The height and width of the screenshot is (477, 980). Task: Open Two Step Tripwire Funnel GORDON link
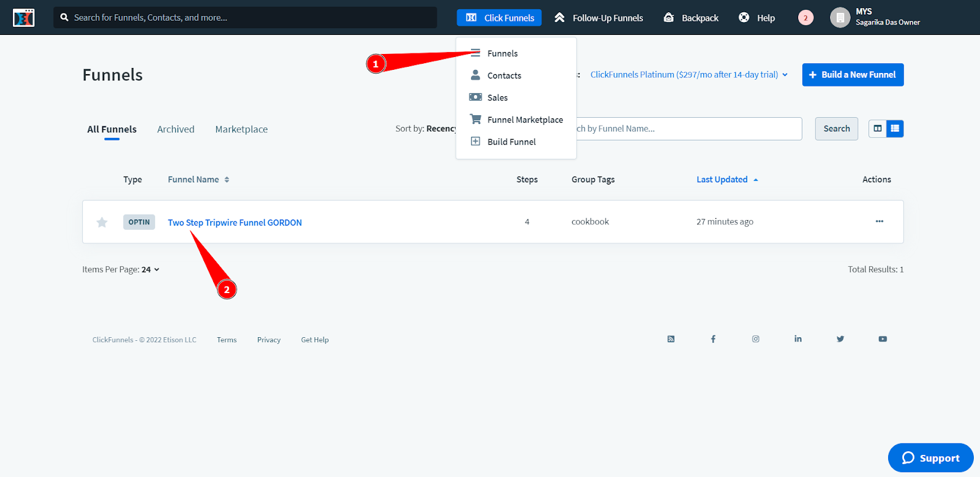[x=235, y=223]
